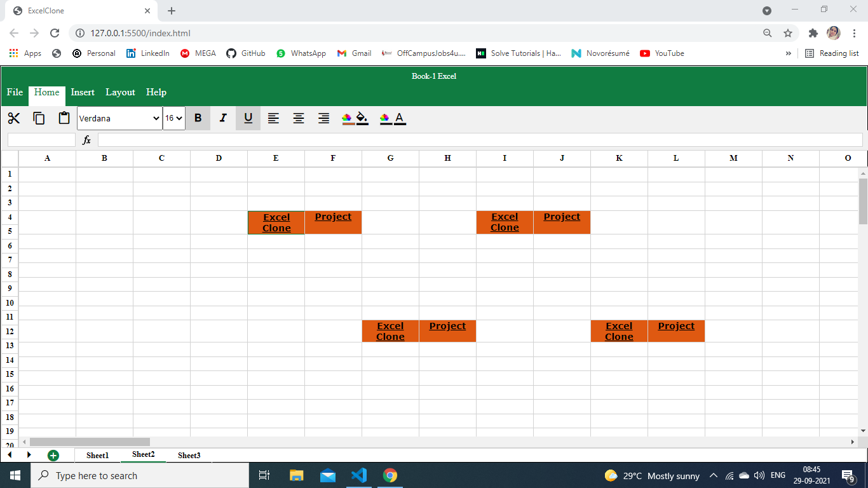Switch to Sheet3 tab

[x=189, y=455]
